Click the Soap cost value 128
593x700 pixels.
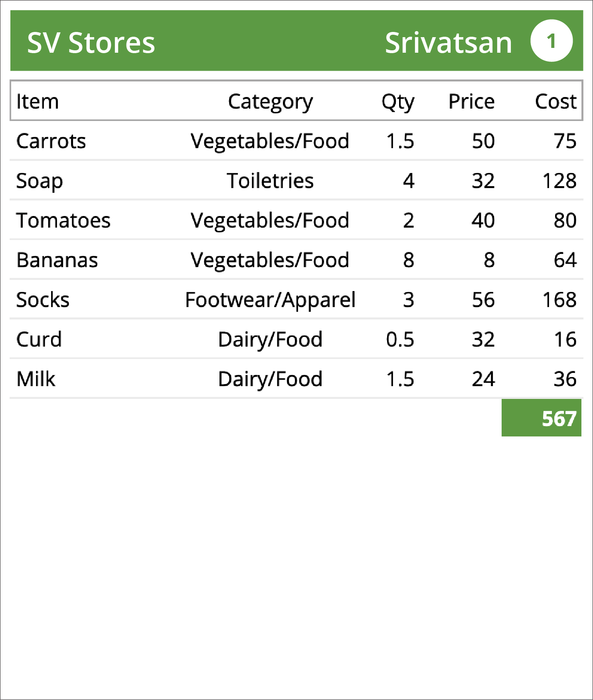(559, 180)
